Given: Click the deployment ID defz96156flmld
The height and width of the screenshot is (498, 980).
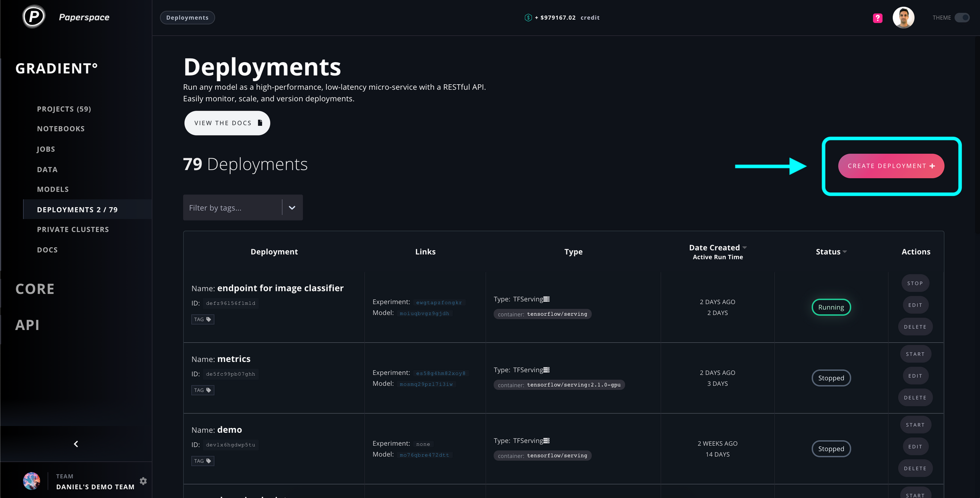Looking at the screenshot, I should click(x=230, y=303).
